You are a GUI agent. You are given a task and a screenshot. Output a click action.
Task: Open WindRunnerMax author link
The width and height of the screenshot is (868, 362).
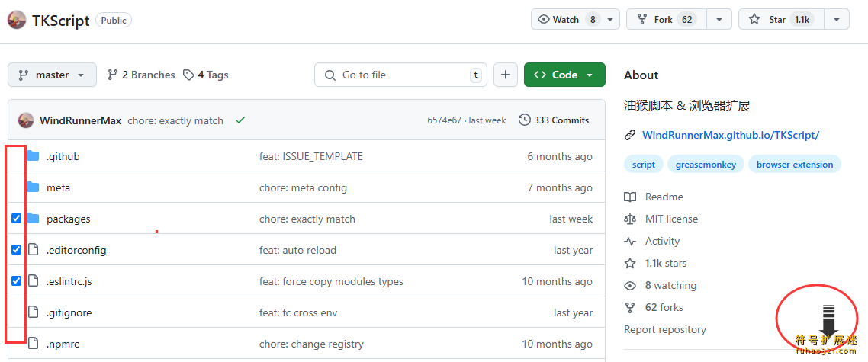(x=80, y=120)
